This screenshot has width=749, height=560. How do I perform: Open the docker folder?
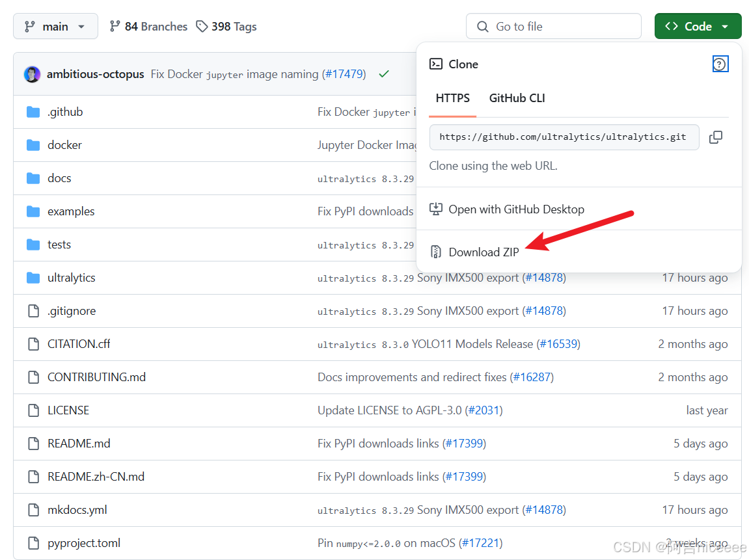[64, 144]
